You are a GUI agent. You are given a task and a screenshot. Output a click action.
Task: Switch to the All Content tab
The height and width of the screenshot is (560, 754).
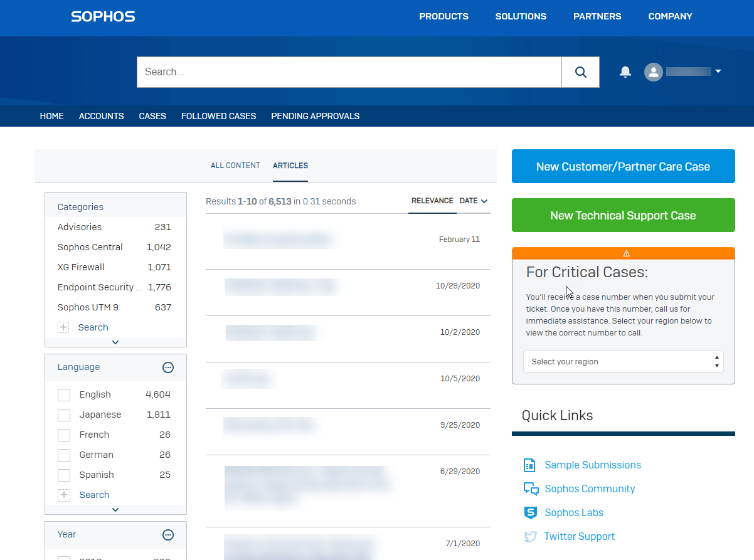tap(235, 166)
